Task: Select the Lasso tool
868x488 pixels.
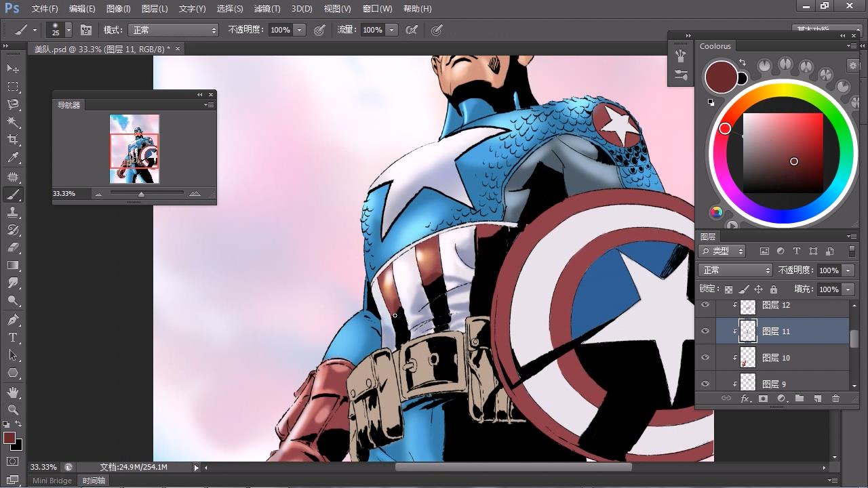Action: coord(13,104)
